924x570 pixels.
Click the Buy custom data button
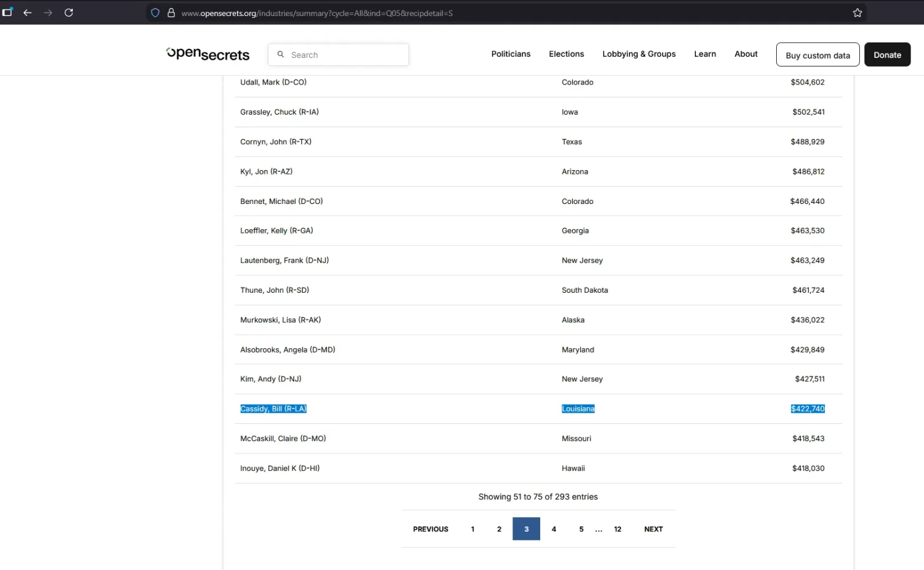[817, 55]
